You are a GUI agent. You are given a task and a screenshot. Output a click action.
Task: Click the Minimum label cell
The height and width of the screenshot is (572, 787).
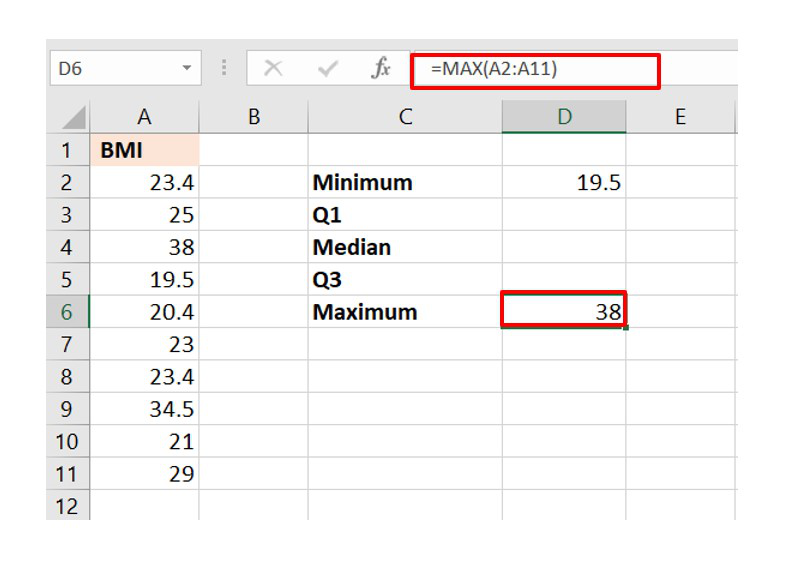point(405,182)
